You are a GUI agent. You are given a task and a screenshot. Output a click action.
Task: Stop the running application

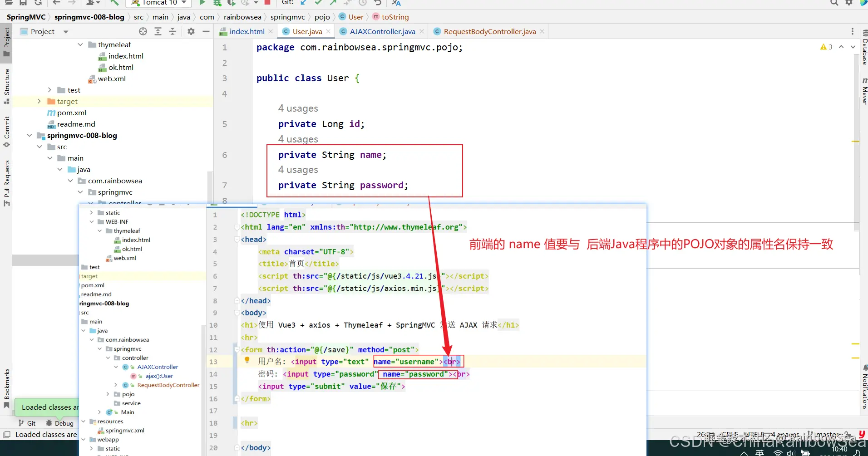(267, 3)
